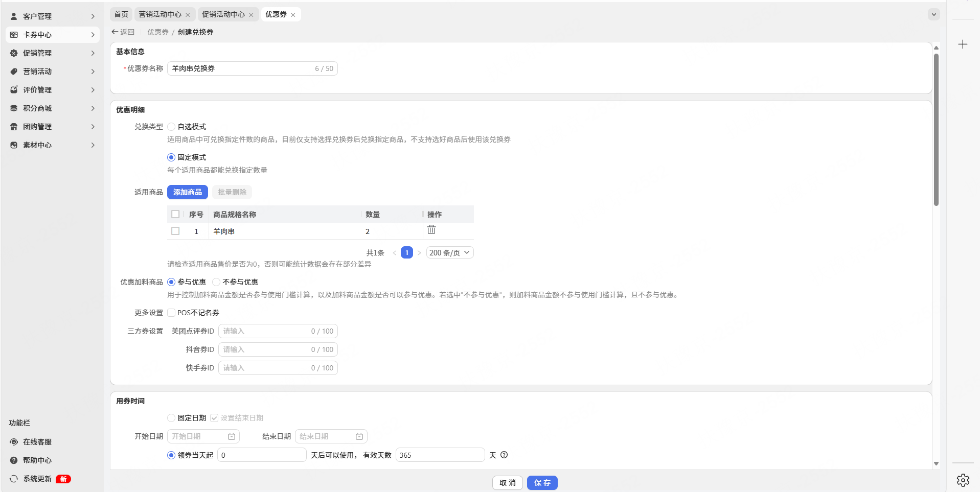This screenshot has width=980, height=492.
Task: Focus the 有效天数 input with 365
Action: 440,455
